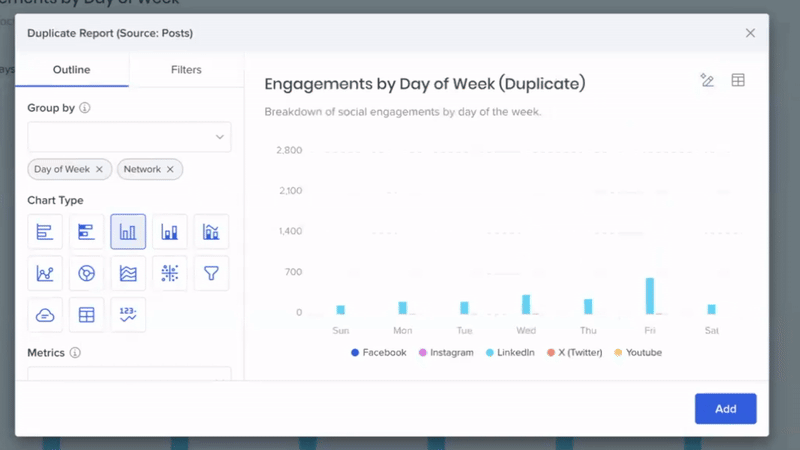The height and width of the screenshot is (450, 800).
Task: Toggle LinkedIn series in chart legend
Action: pos(510,353)
